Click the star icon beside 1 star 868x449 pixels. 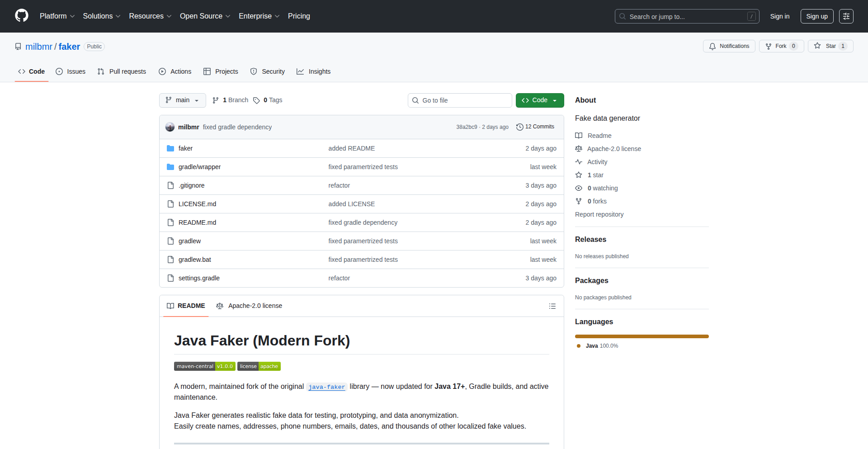coord(579,175)
